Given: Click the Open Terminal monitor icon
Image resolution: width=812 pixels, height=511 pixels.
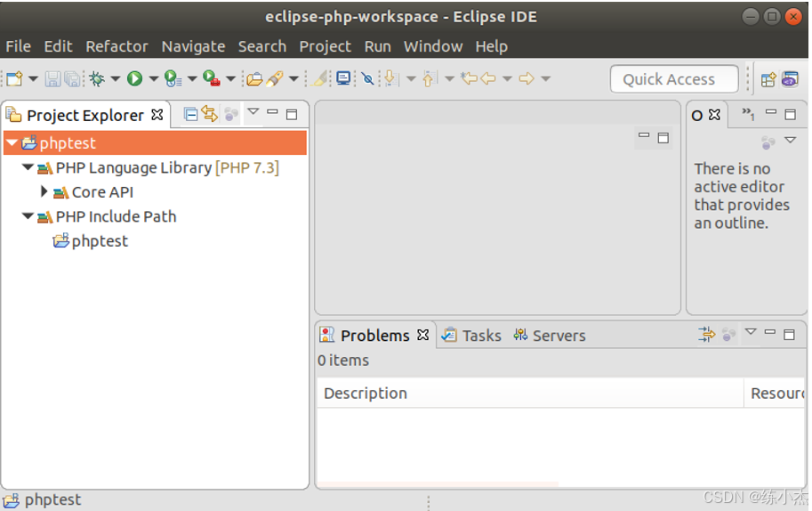Looking at the screenshot, I should click(x=343, y=78).
